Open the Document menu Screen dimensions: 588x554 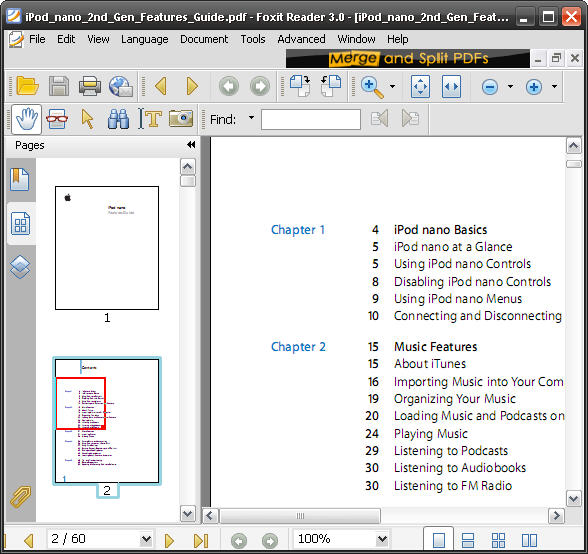(x=204, y=39)
